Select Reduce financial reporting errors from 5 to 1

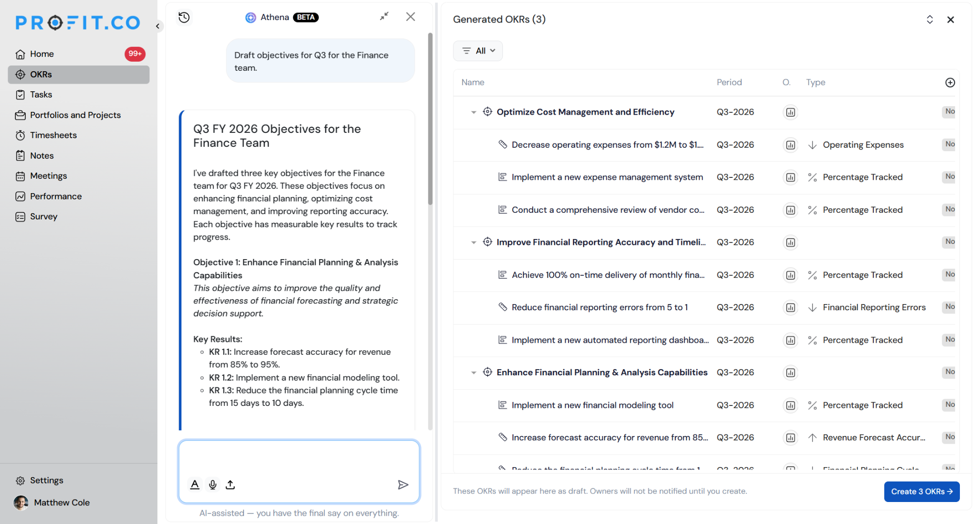click(x=600, y=307)
